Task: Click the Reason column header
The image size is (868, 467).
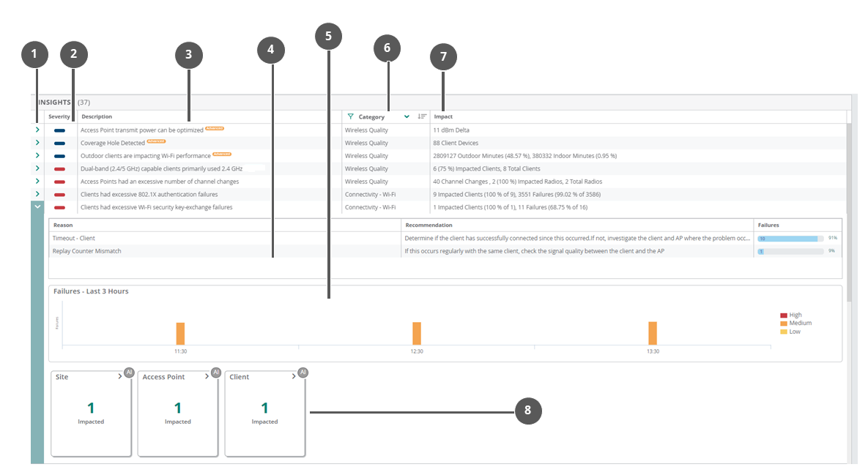Action: pos(63,225)
